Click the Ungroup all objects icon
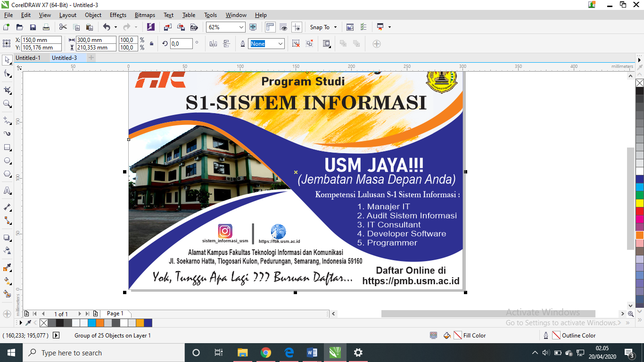This screenshot has width=644, height=362. pos(309,44)
